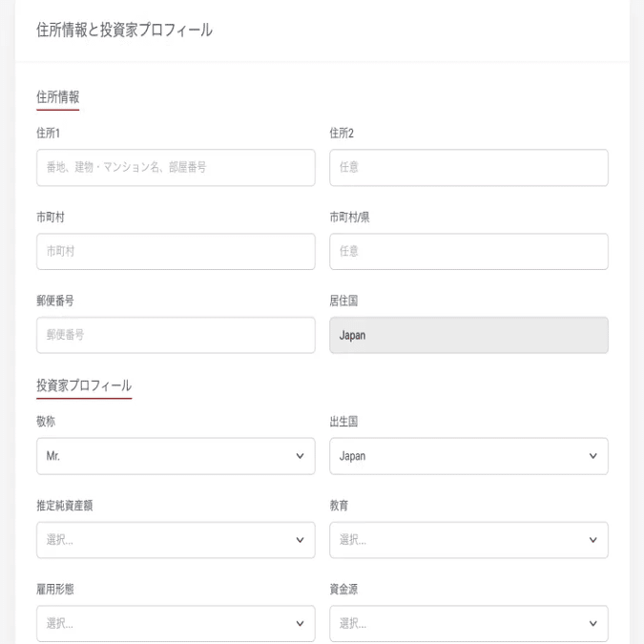This screenshot has height=644, width=644.
Task: Click the chevron arrow in 敬称 dropdown
Action: click(x=301, y=456)
